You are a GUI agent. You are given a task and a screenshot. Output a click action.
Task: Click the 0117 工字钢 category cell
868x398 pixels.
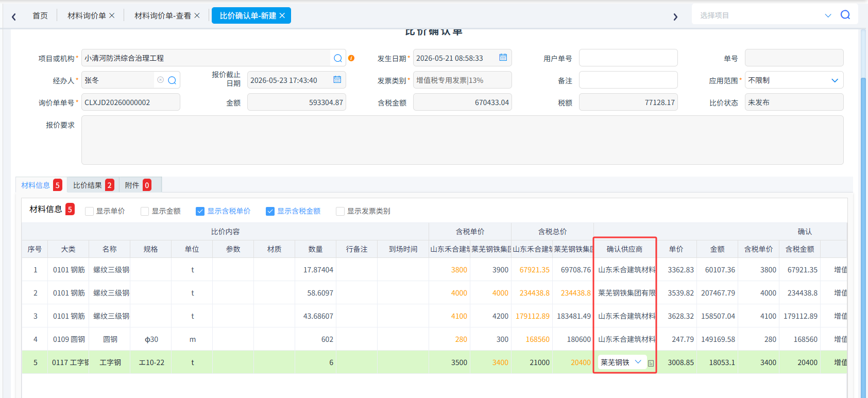point(69,362)
